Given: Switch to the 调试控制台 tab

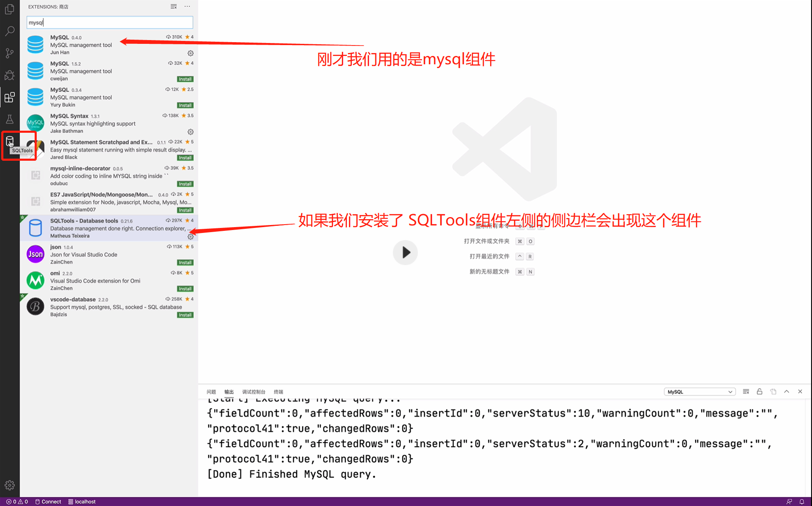Looking at the screenshot, I should [x=254, y=392].
